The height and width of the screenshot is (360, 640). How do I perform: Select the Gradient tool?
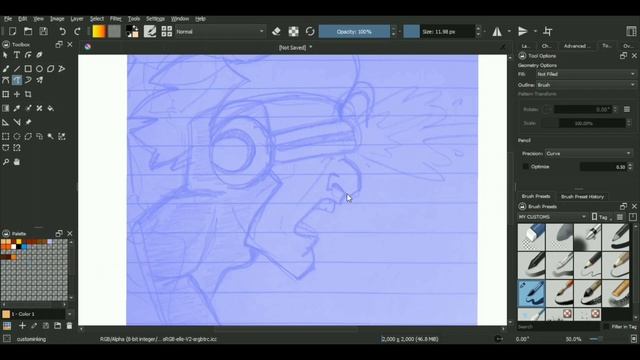pos(6,108)
